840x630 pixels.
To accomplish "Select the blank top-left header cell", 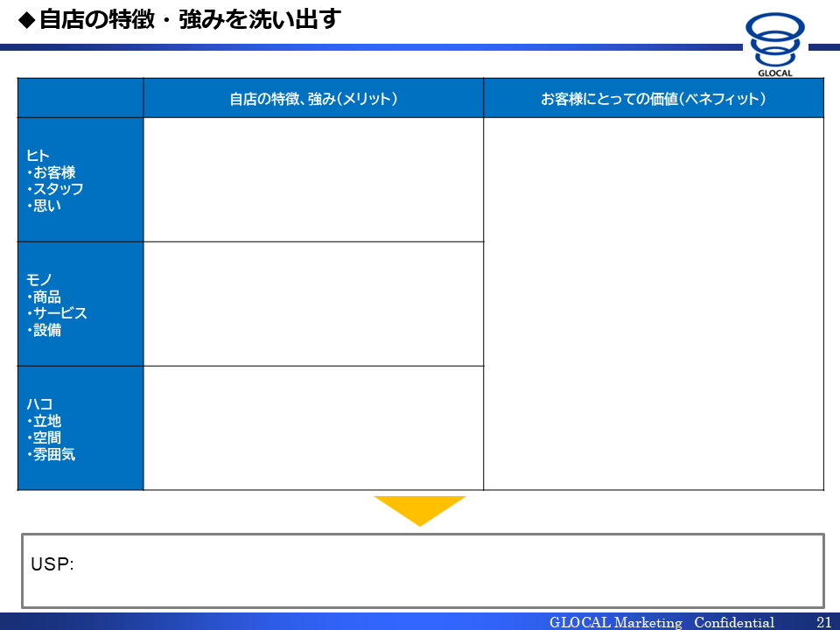I will [80, 98].
